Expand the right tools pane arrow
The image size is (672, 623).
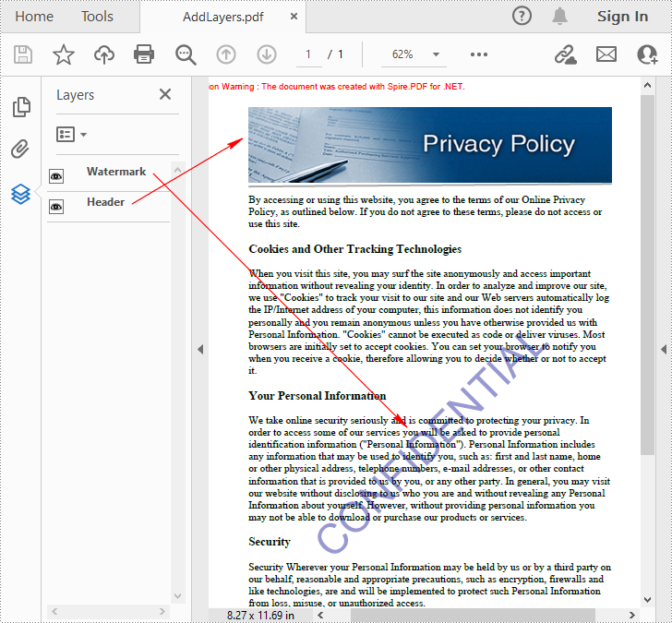pos(664,349)
